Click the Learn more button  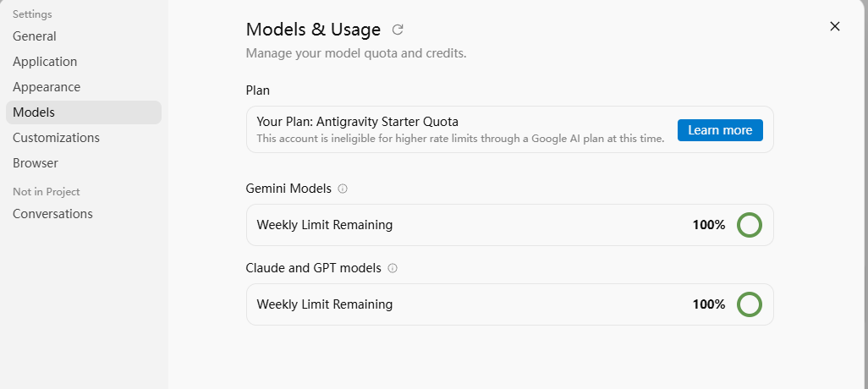pyautogui.click(x=720, y=130)
